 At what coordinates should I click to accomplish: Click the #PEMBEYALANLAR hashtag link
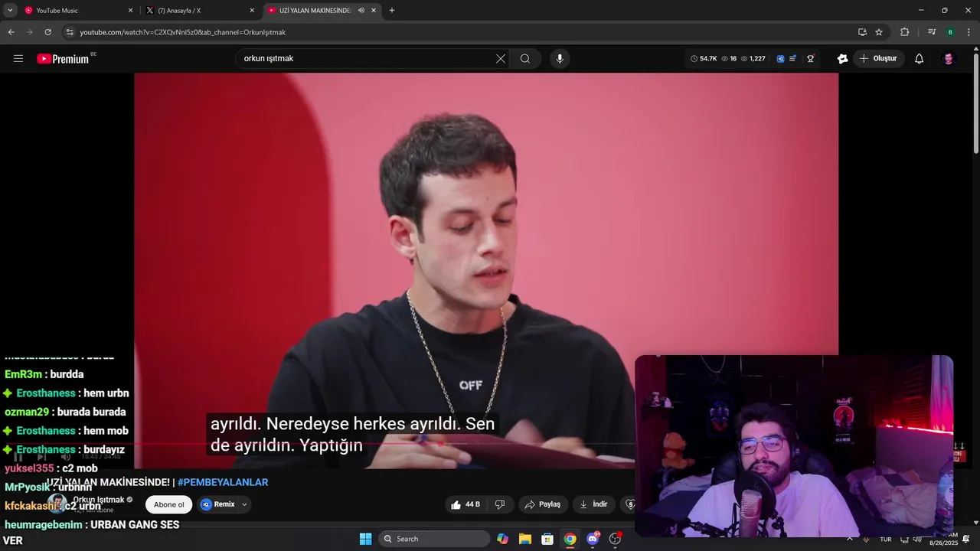point(223,482)
